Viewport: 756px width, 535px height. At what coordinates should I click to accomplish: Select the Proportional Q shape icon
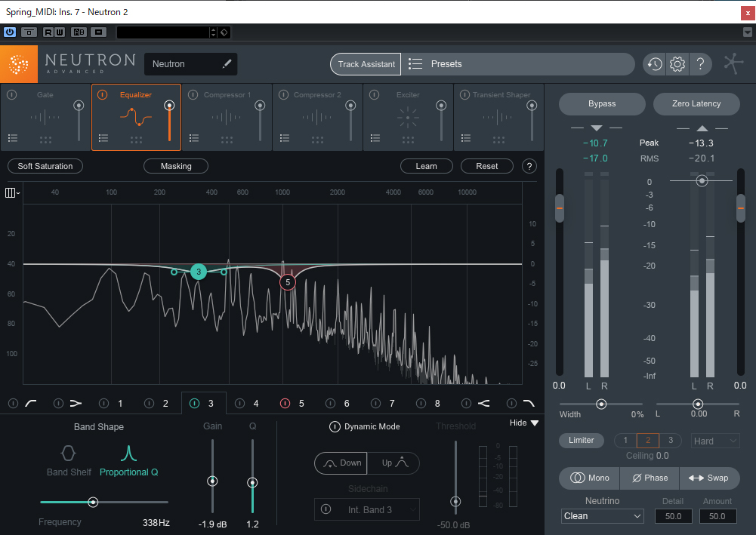128,454
